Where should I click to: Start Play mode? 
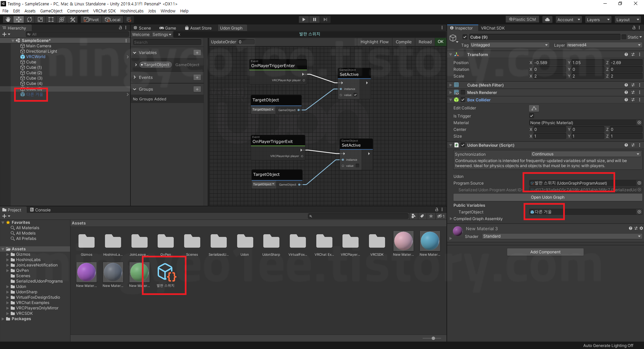click(304, 19)
